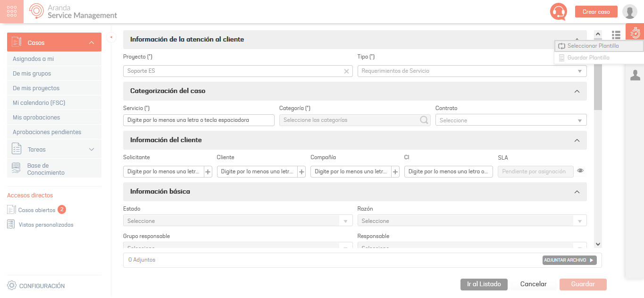Click the Aranda Service Management logo
This screenshot has width=644, height=298.
tap(74, 12)
